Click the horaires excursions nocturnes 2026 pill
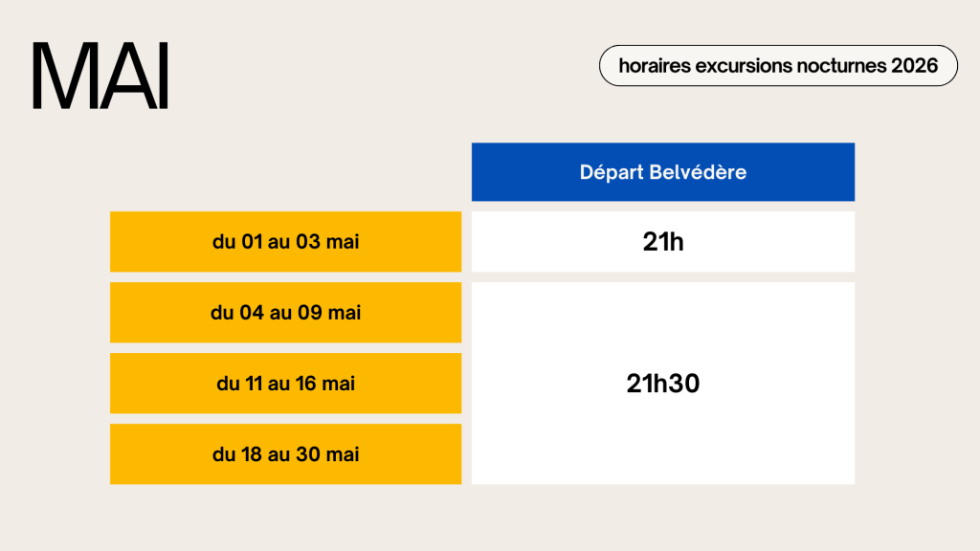The width and height of the screenshot is (980, 551). pos(778,66)
